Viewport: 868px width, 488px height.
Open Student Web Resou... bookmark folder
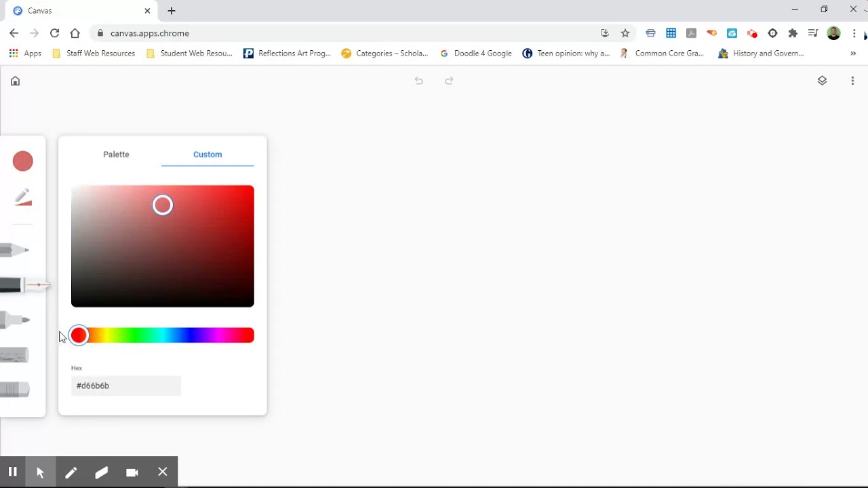tap(189, 54)
